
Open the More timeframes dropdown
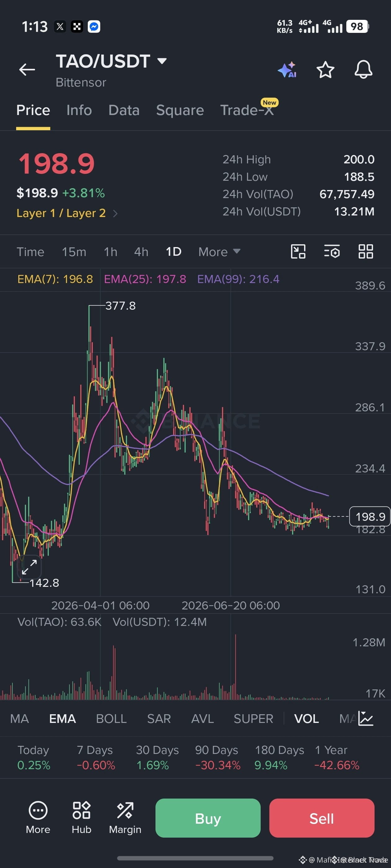pyautogui.click(x=219, y=252)
